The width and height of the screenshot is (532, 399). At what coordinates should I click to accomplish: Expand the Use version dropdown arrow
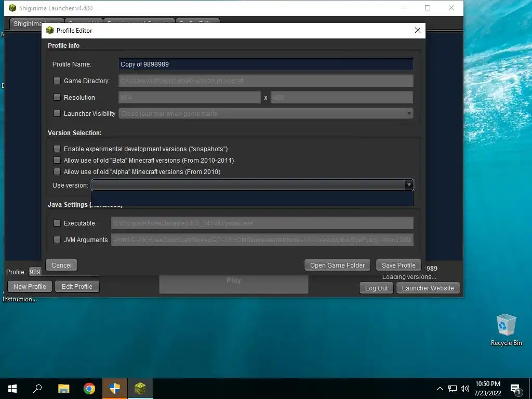coord(409,185)
